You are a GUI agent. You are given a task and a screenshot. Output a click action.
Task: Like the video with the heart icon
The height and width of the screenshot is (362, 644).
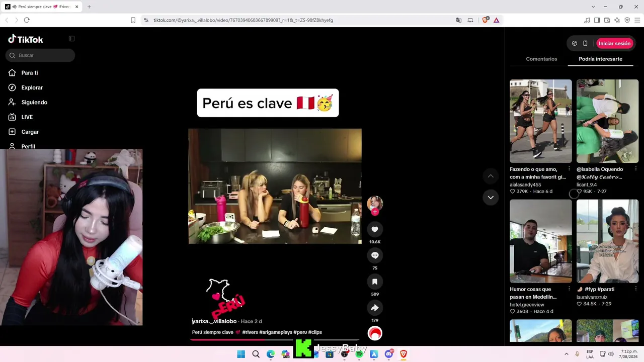point(375,229)
